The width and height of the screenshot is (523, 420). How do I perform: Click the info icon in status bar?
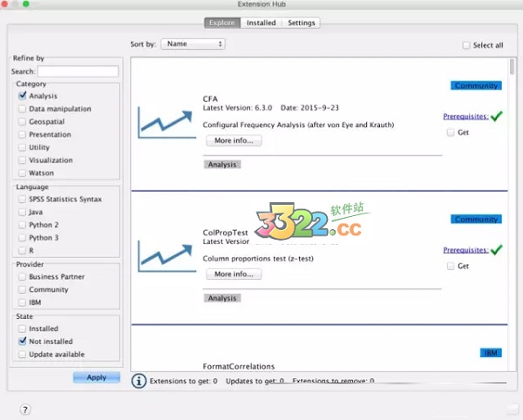tap(139, 381)
